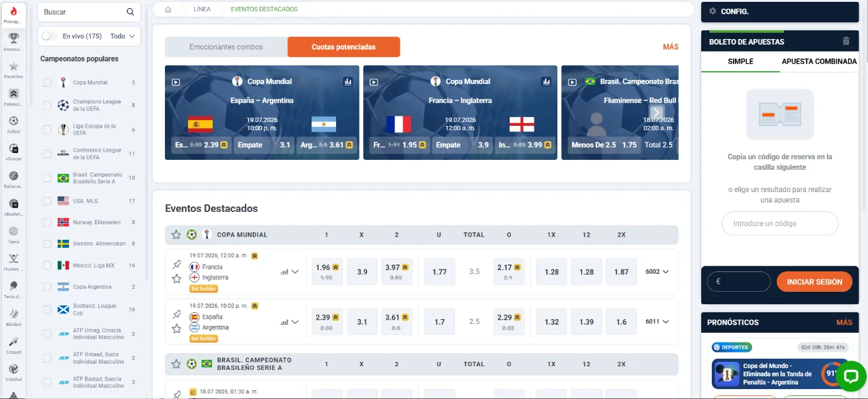Image resolution: width=868 pixels, height=399 pixels.
Task: Select the APUESTA COMBINADA tab
Action: pos(819,61)
